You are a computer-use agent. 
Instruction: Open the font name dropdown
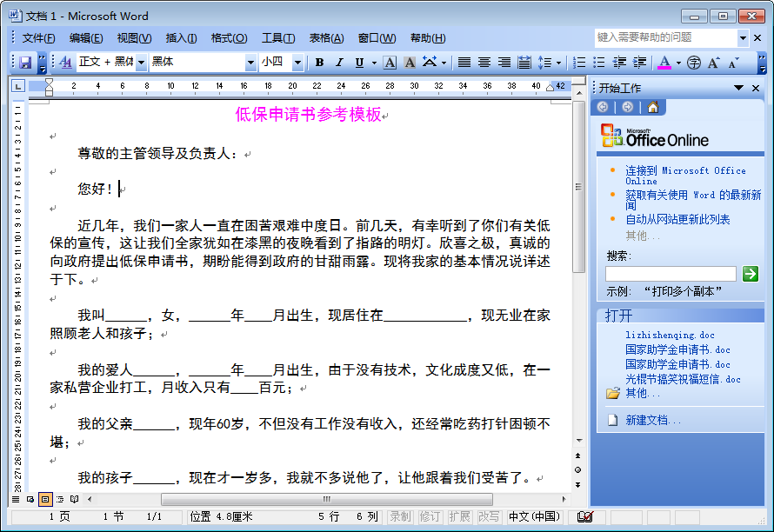250,63
